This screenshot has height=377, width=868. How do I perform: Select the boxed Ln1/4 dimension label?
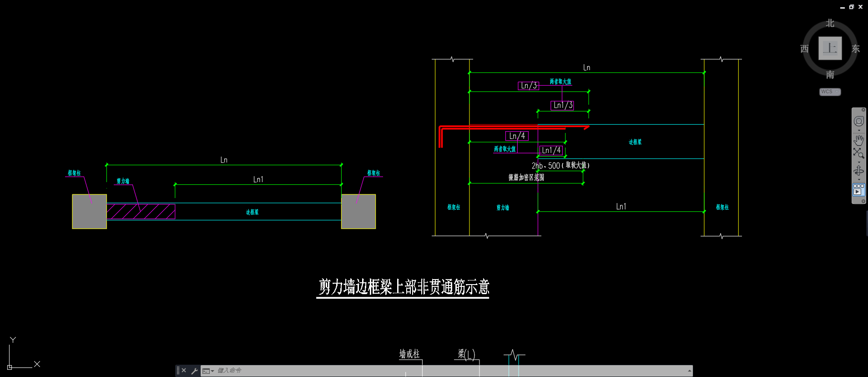[551, 150]
